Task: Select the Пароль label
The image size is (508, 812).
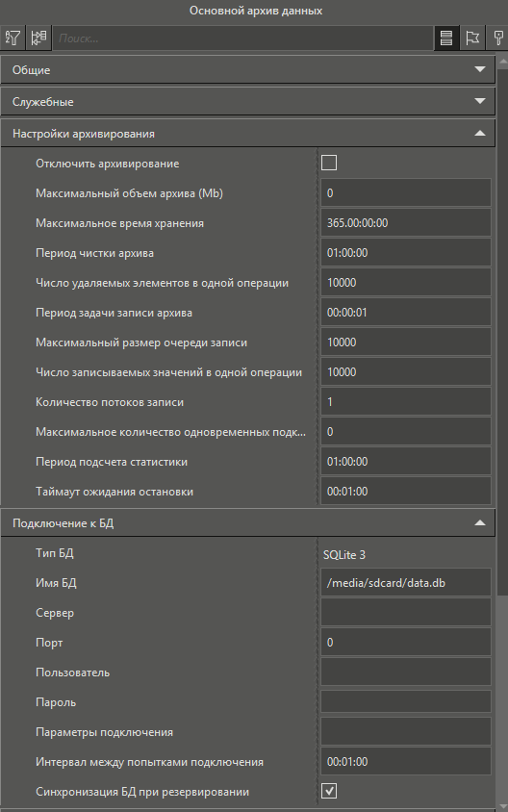Action: coord(56,702)
